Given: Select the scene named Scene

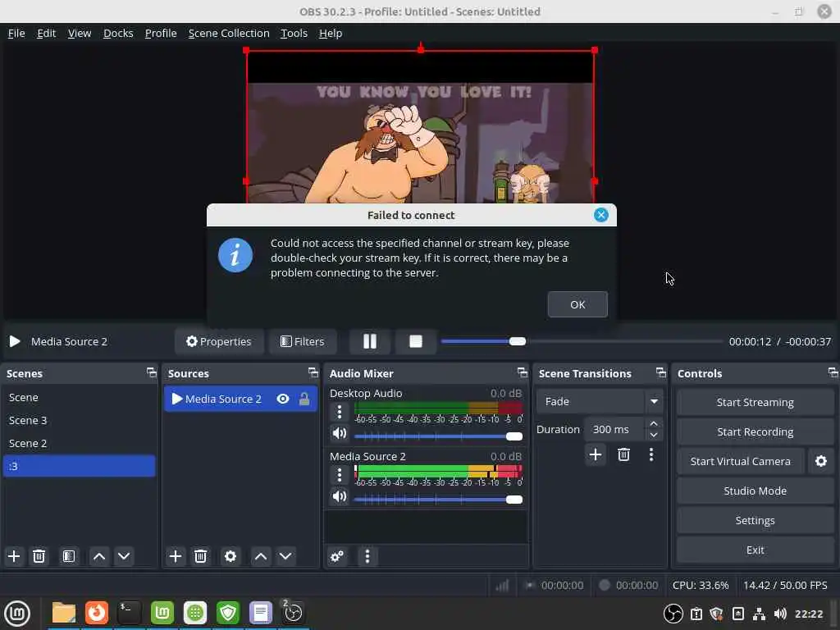Looking at the screenshot, I should [x=80, y=398].
